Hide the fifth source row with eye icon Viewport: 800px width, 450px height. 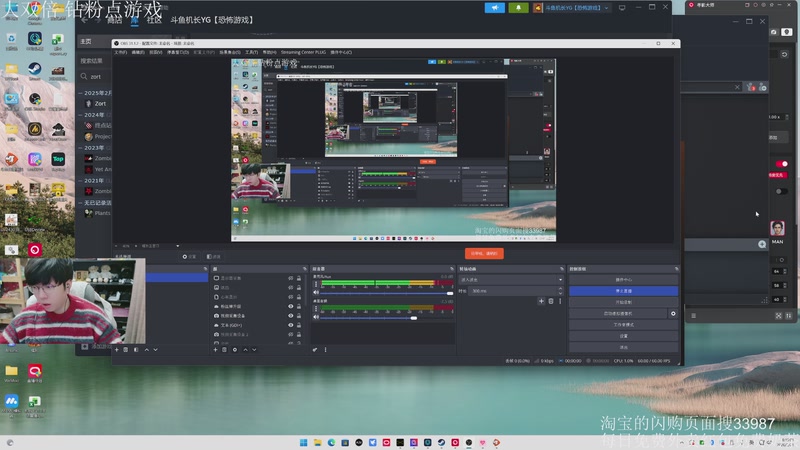pyautogui.click(x=291, y=316)
